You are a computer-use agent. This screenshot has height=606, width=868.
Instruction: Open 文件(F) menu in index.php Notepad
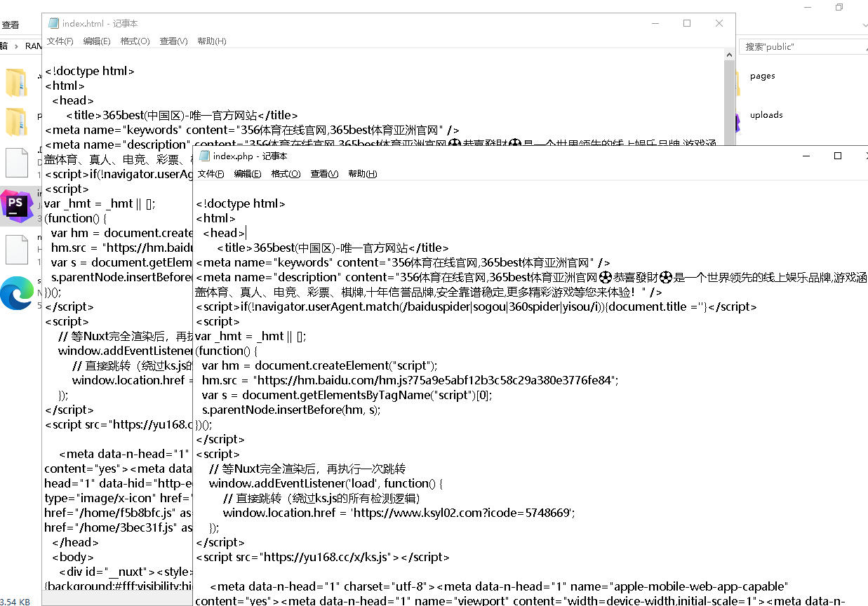click(x=211, y=174)
